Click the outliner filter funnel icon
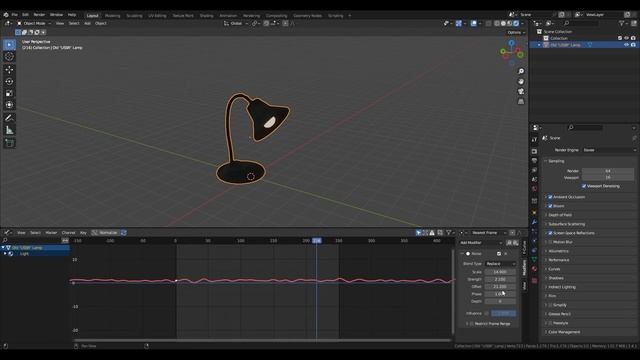 621,23
